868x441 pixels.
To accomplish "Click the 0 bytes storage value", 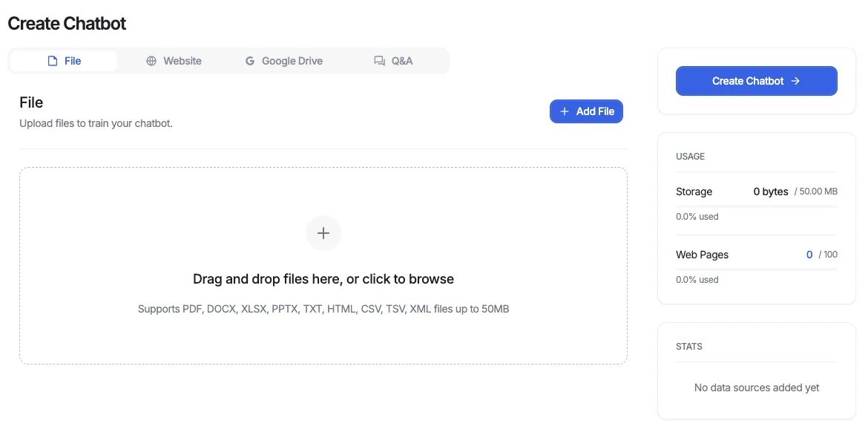I will pyautogui.click(x=770, y=191).
